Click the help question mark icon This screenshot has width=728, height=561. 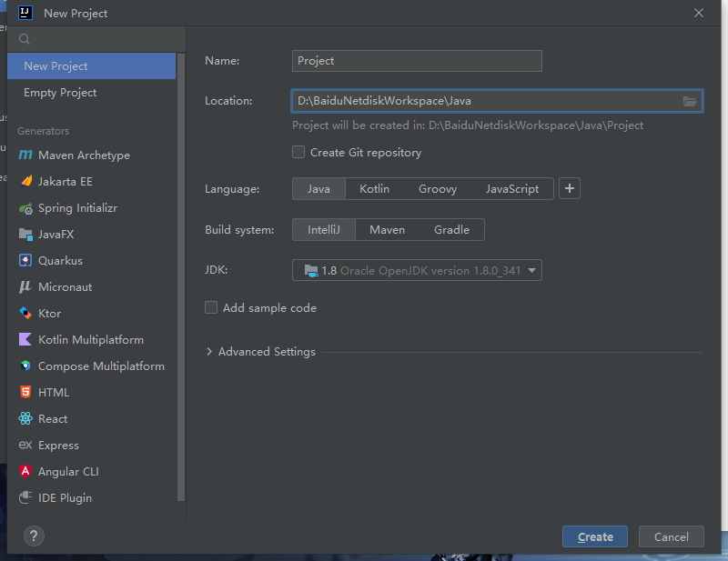coord(33,536)
